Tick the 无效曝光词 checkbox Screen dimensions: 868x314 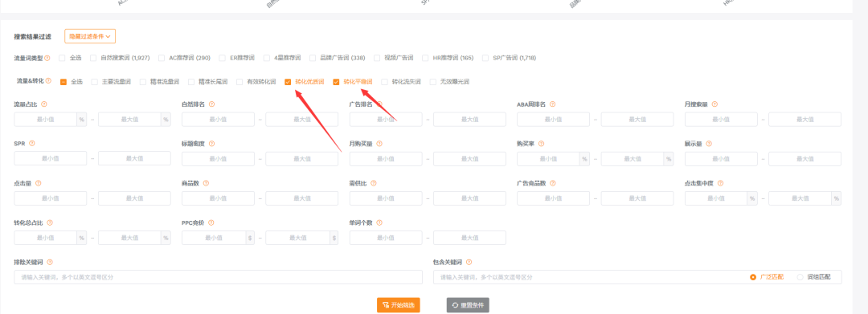point(433,82)
